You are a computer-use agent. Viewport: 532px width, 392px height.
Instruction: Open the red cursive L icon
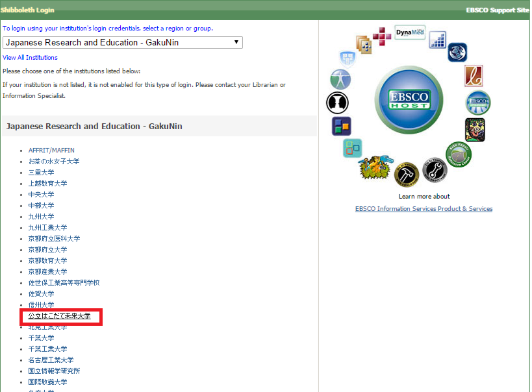(x=474, y=76)
